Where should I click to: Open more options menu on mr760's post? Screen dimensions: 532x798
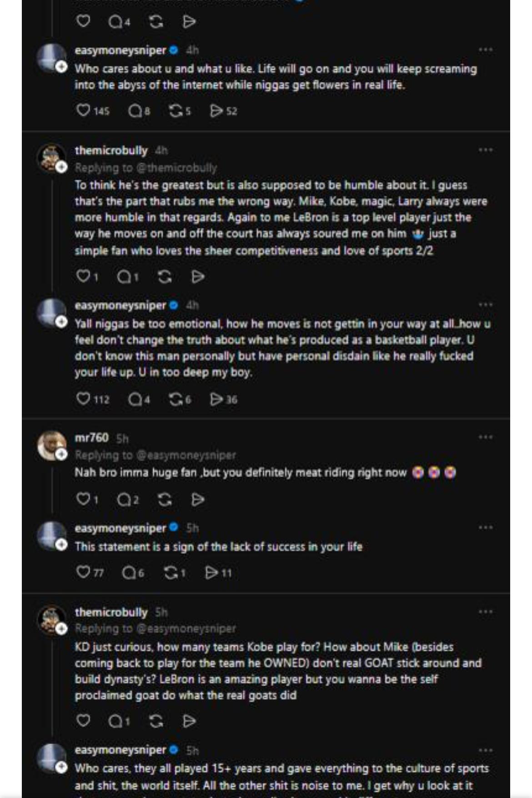pyautogui.click(x=485, y=437)
